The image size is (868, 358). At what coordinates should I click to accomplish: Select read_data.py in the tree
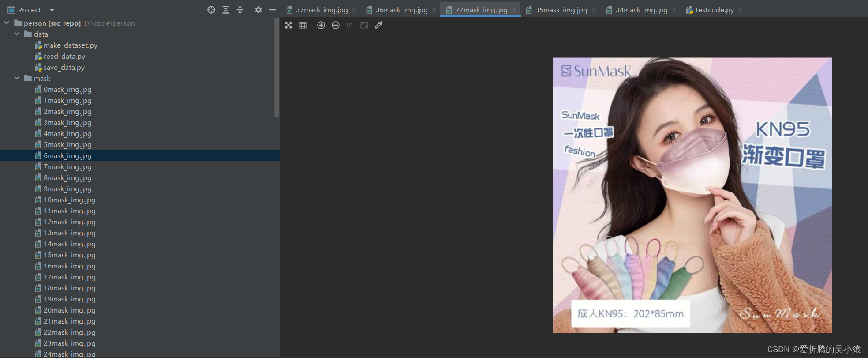point(64,56)
